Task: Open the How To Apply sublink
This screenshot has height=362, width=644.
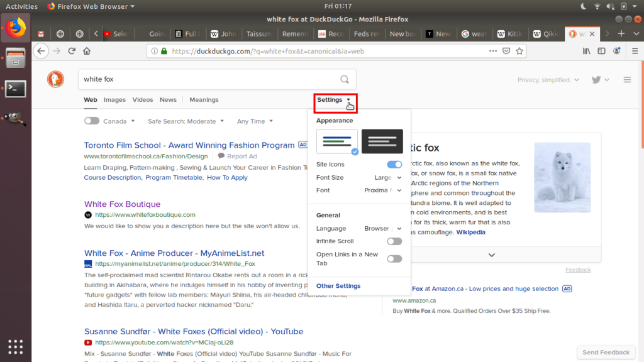Action: pyautogui.click(x=227, y=177)
